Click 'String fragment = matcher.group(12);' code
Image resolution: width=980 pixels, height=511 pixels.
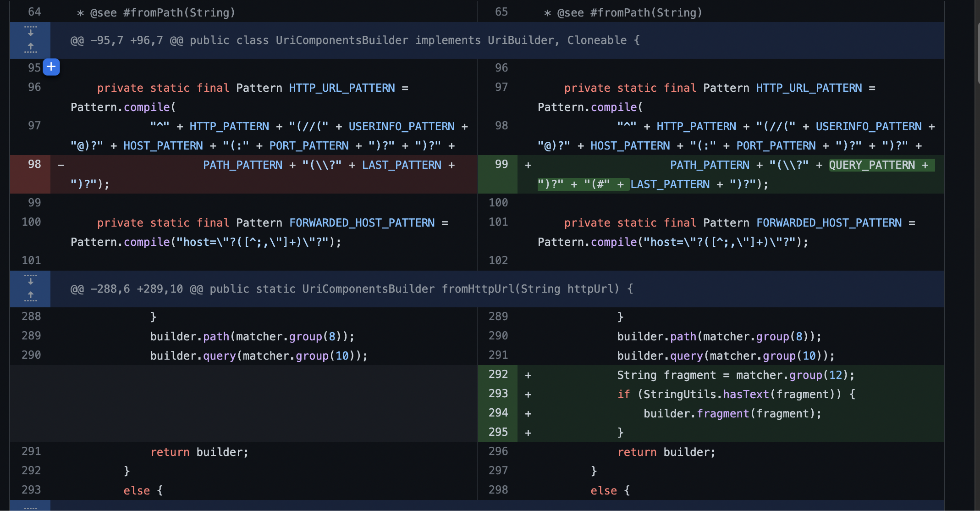pyautogui.click(x=736, y=375)
